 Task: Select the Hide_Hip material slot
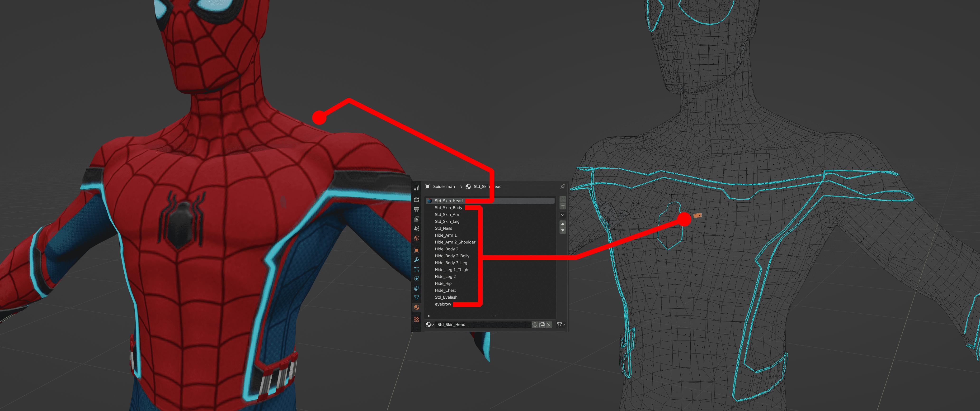click(490, 283)
